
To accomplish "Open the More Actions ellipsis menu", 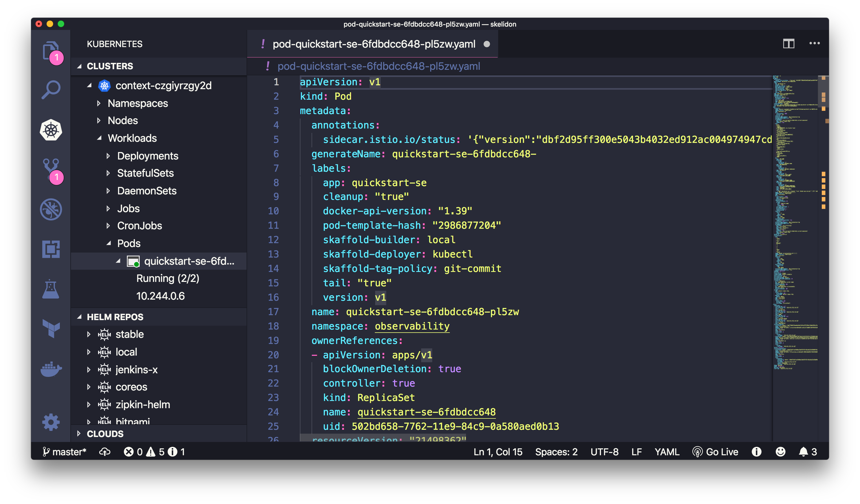I will tap(815, 43).
